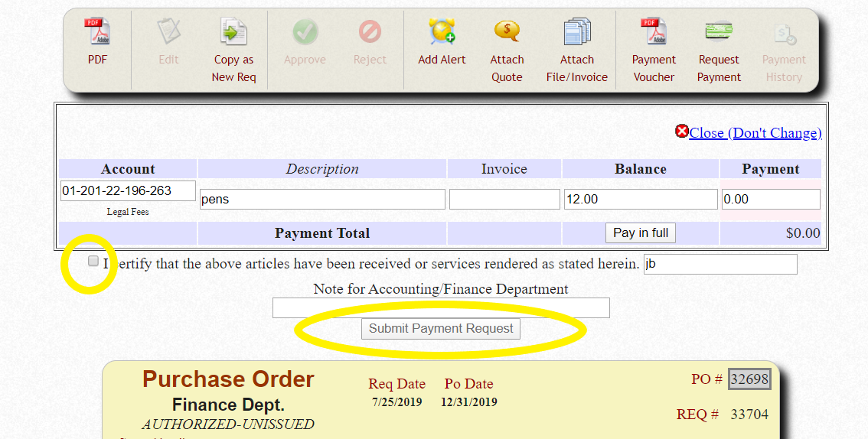Click the Balance field showing 12.00
The height and width of the screenshot is (439, 868).
click(641, 199)
